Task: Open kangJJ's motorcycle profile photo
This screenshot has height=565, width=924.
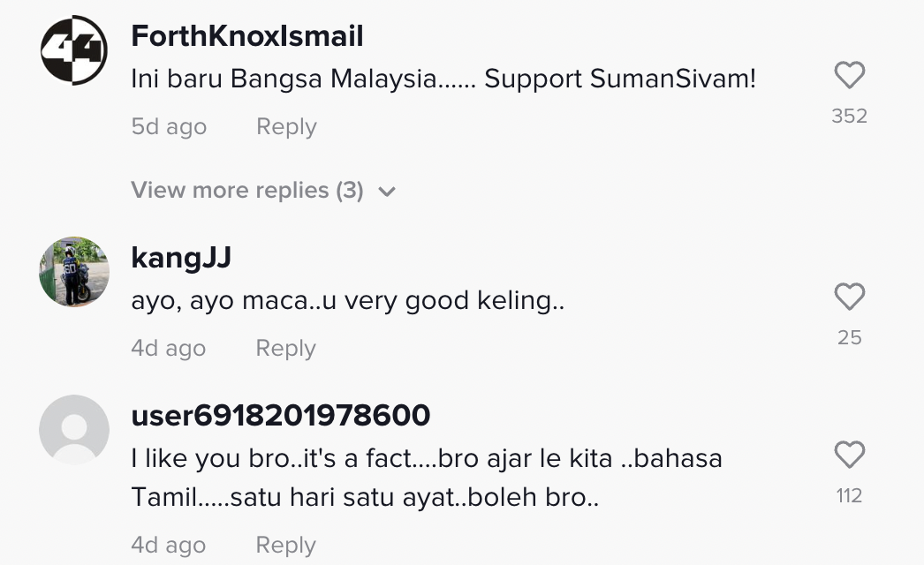Action: (74, 272)
